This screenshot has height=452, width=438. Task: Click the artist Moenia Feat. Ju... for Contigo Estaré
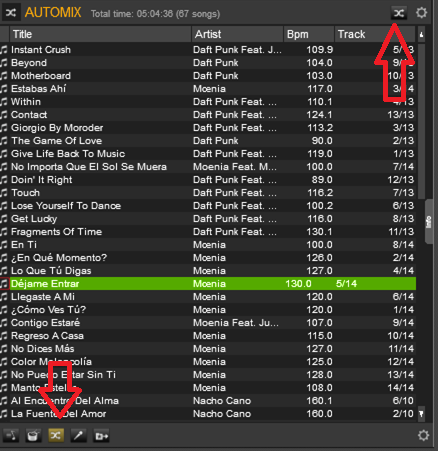pyautogui.click(x=236, y=323)
